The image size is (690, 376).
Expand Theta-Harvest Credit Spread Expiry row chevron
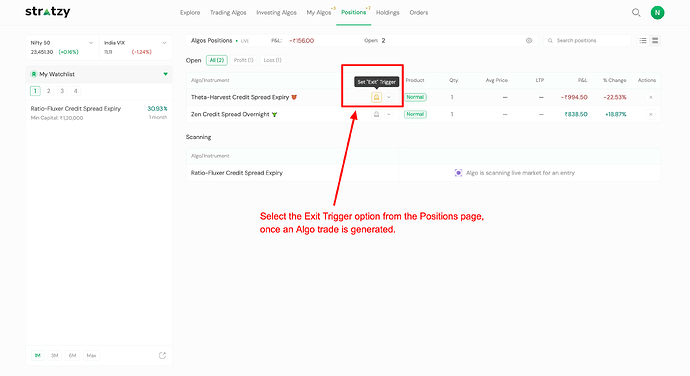[x=389, y=97]
